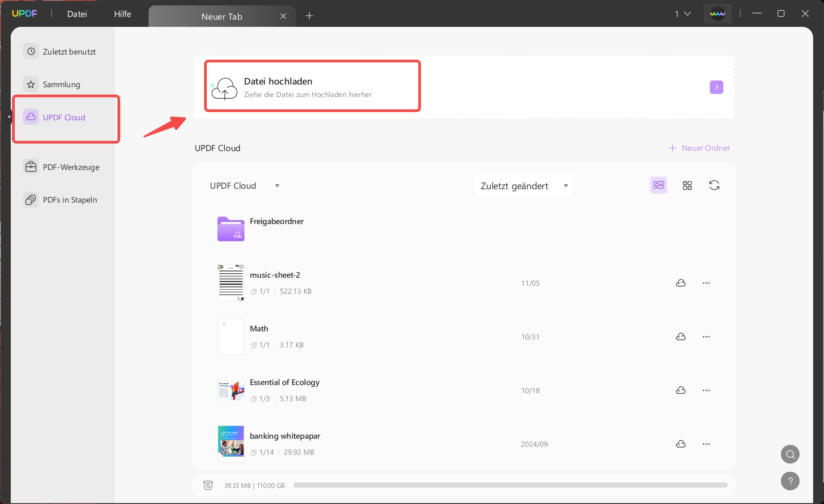Open the Hilfe menu

pos(123,14)
